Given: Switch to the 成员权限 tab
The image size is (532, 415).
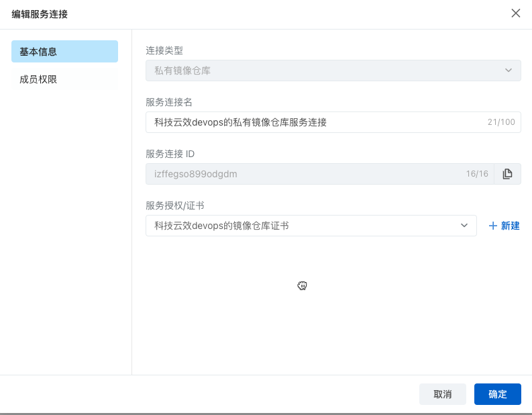Looking at the screenshot, I should click(64, 79).
